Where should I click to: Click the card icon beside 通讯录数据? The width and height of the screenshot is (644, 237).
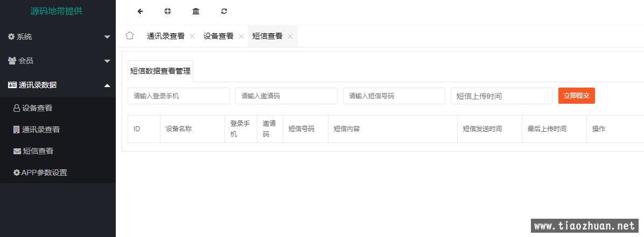pyautogui.click(x=12, y=85)
